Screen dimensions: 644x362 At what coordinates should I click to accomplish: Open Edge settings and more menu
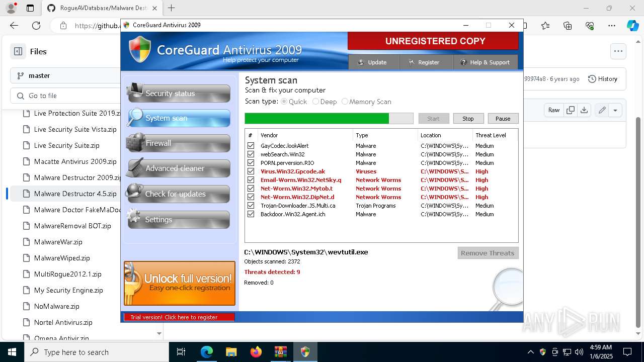click(x=612, y=26)
